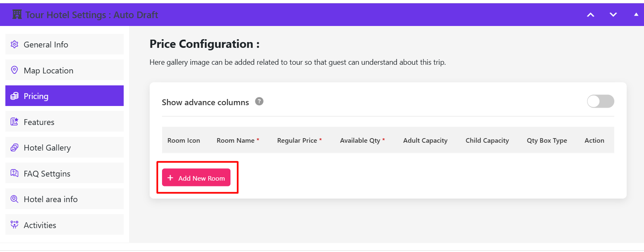Move panel down with the down chevron
This screenshot has width=644, height=252.
pyautogui.click(x=613, y=15)
